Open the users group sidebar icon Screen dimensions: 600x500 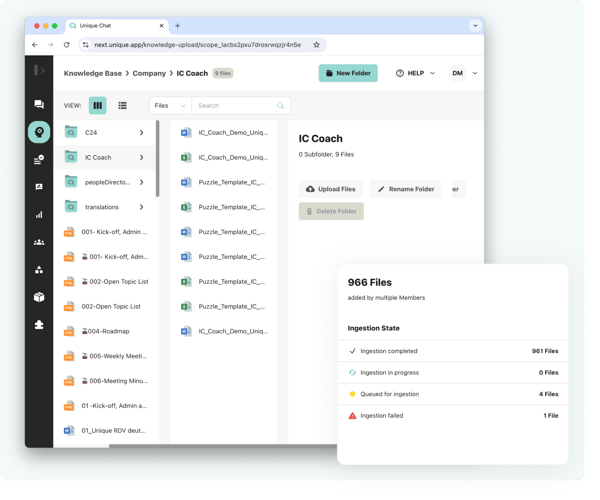tap(39, 242)
